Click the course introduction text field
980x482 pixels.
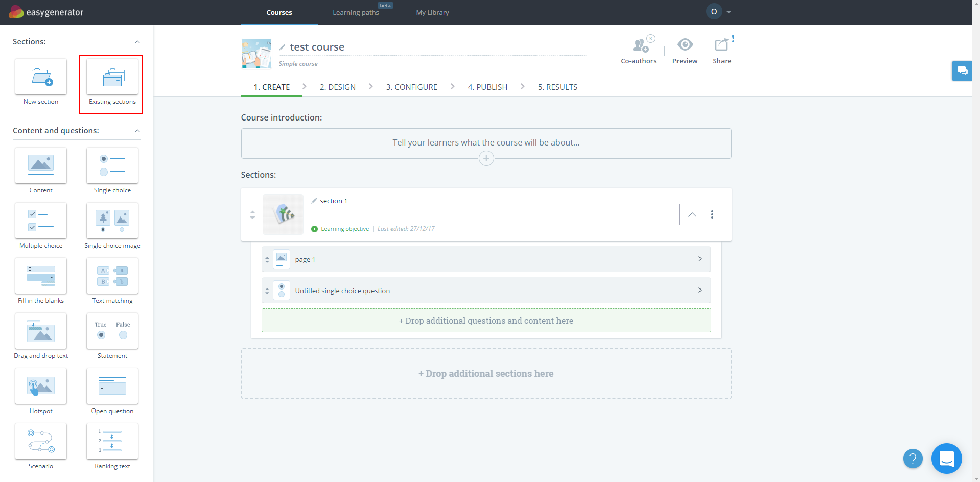coord(486,142)
